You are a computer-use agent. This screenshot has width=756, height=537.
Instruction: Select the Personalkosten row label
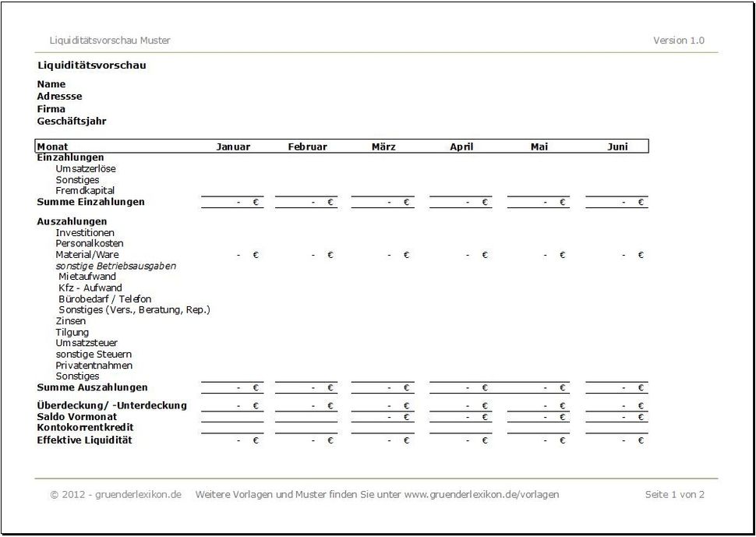89,243
